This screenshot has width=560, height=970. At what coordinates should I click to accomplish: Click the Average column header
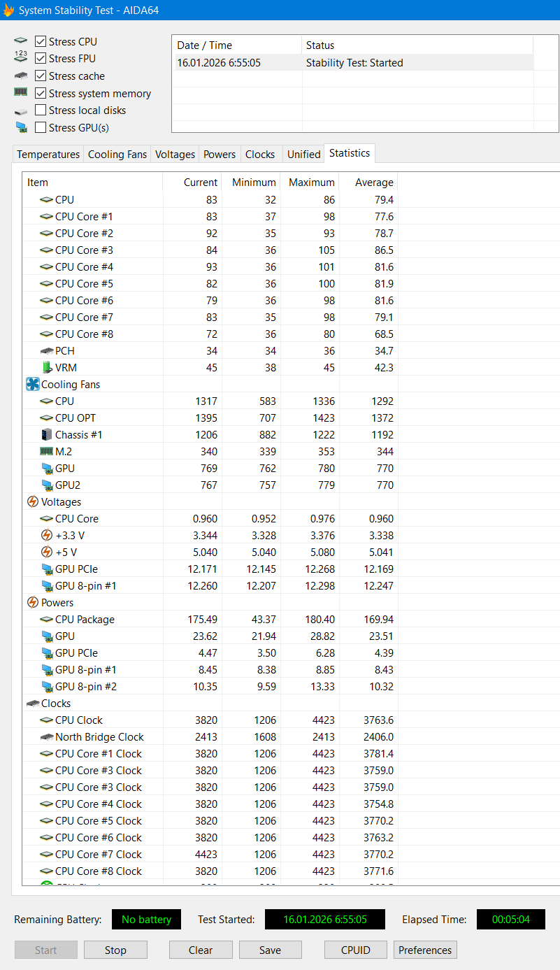(x=368, y=182)
